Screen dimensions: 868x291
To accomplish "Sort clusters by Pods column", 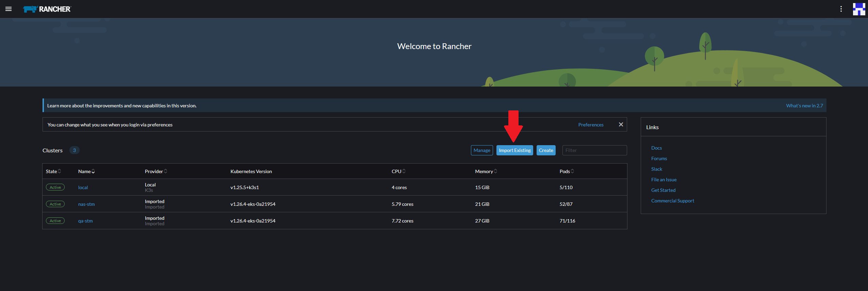I will [x=567, y=171].
